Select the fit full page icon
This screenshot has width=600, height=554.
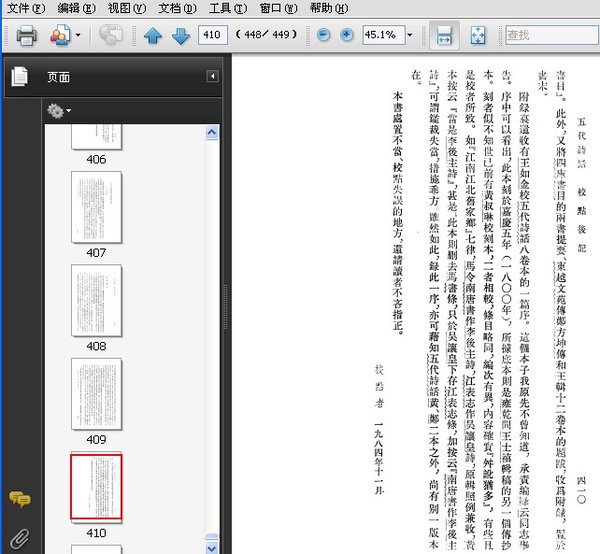tap(478, 35)
